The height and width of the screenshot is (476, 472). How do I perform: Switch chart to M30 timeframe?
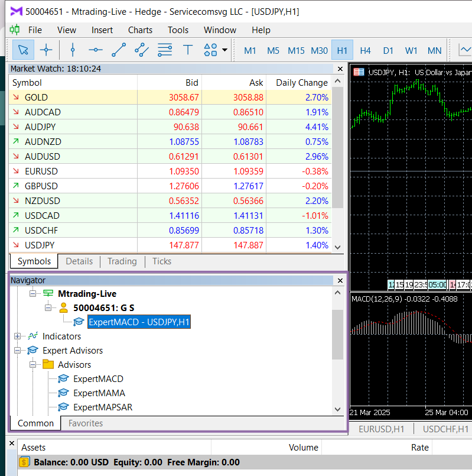[x=319, y=50]
